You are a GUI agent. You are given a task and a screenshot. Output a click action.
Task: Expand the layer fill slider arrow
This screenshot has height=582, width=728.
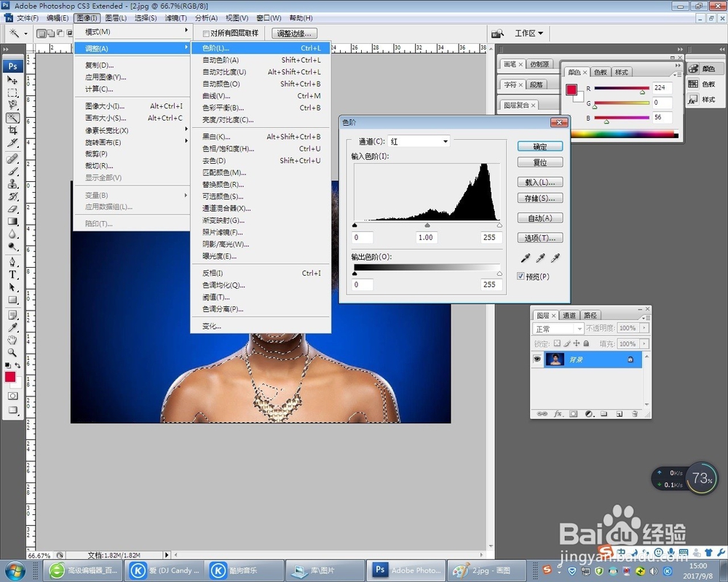[644, 344]
